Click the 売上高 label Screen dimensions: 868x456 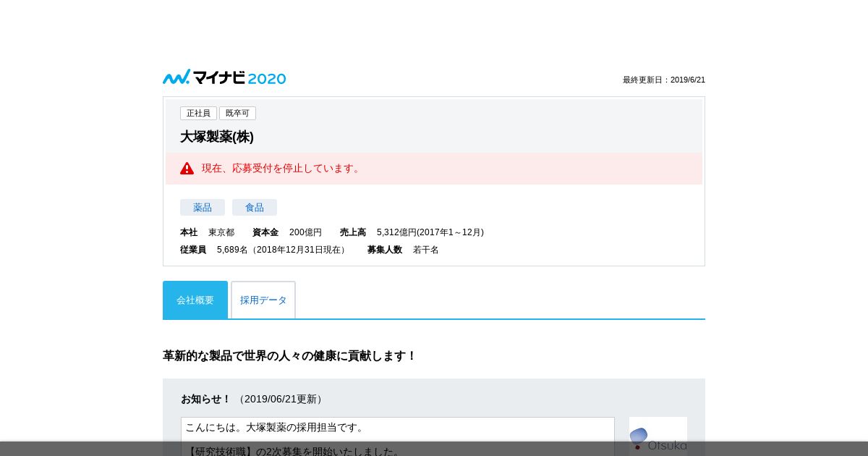pyautogui.click(x=353, y=232)
